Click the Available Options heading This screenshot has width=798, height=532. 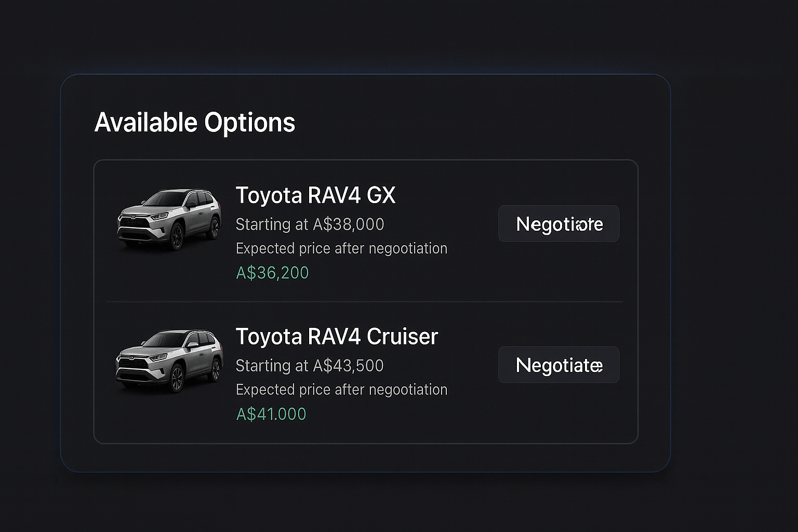(195, 123)
